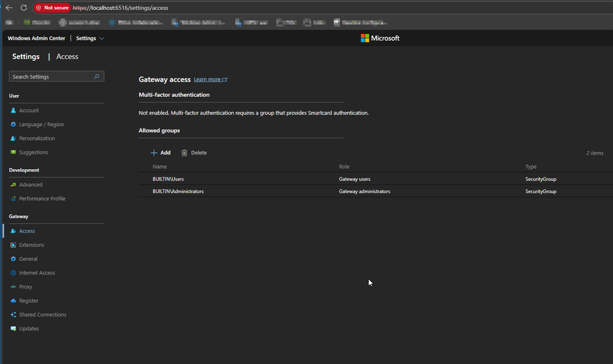This screenshot has width=613, height=364.
Task: Click the search magnifier icon in Search Settings
Action: 96,77
